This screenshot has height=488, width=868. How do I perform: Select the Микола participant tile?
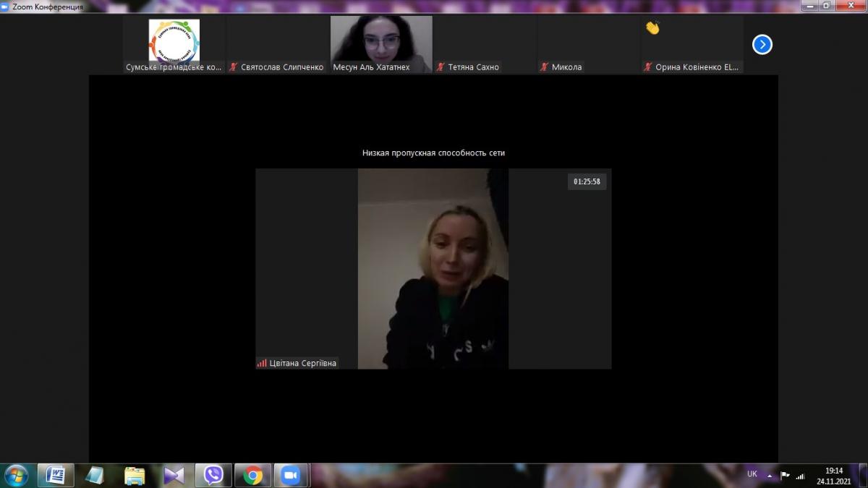(x=589, y=45)
